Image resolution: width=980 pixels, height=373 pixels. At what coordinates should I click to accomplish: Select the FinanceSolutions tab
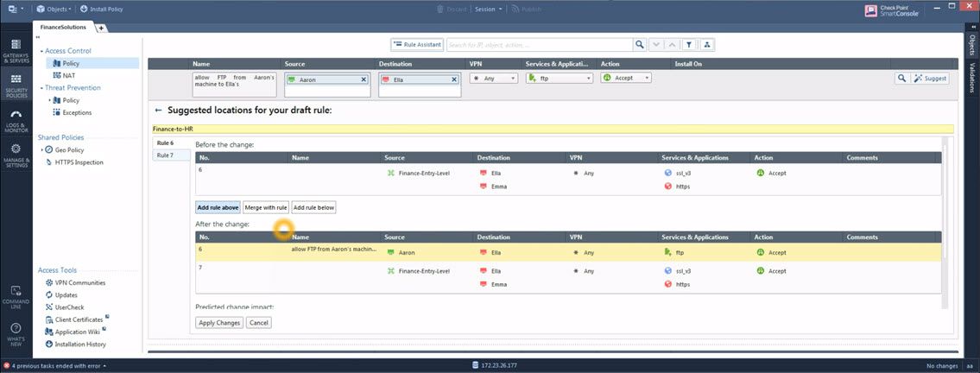pos(63,28)
